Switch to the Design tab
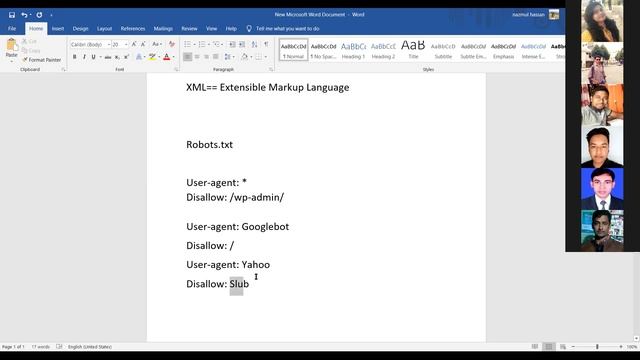 click(x=80, y=29)
